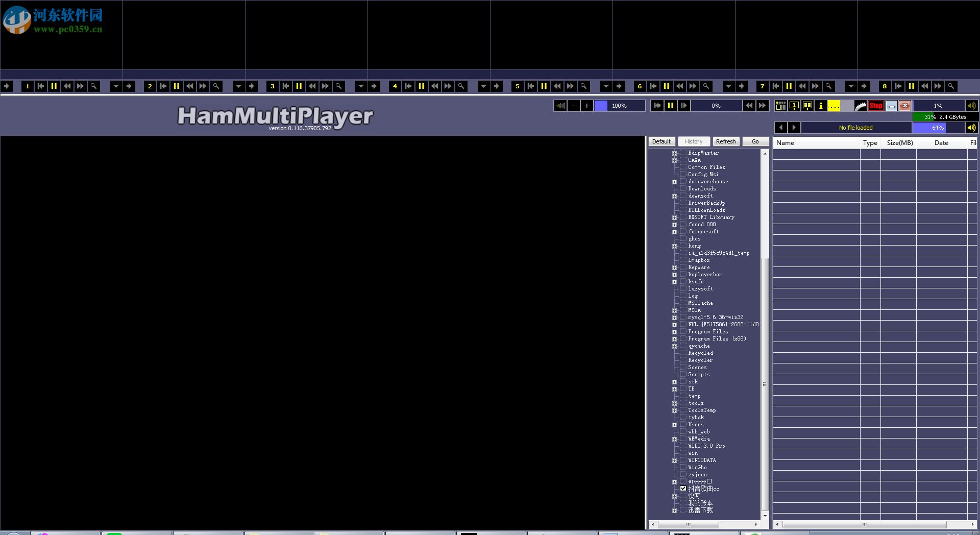This screenshot has width=980, height=535.
Task: Click the plus zoom button
Action: click(587, 106)
